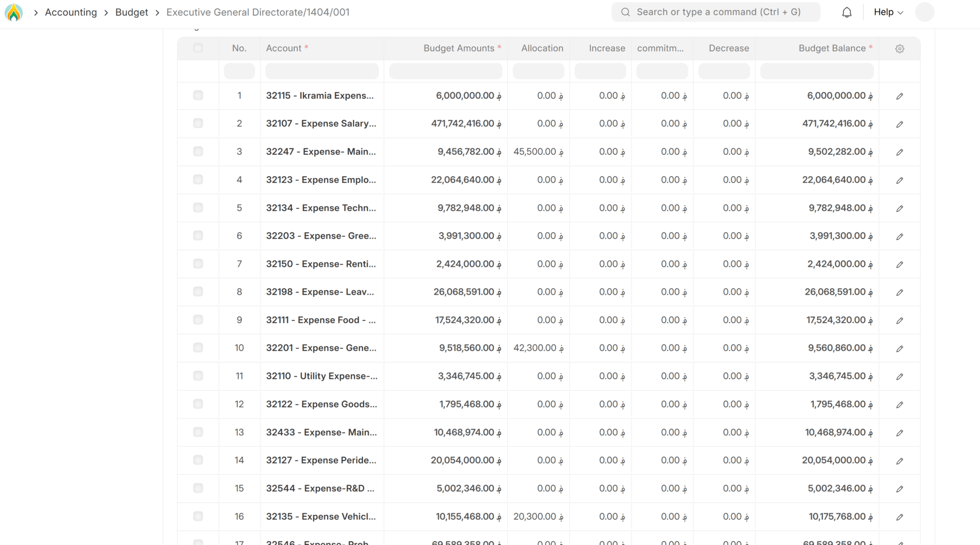The height and width of the screenshot is (545, 980).
Task: Click pencil icon for row 13
Action: 899,432
